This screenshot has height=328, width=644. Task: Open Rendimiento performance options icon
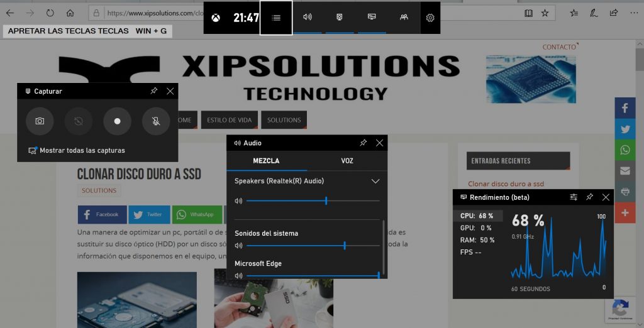[574, 197]
